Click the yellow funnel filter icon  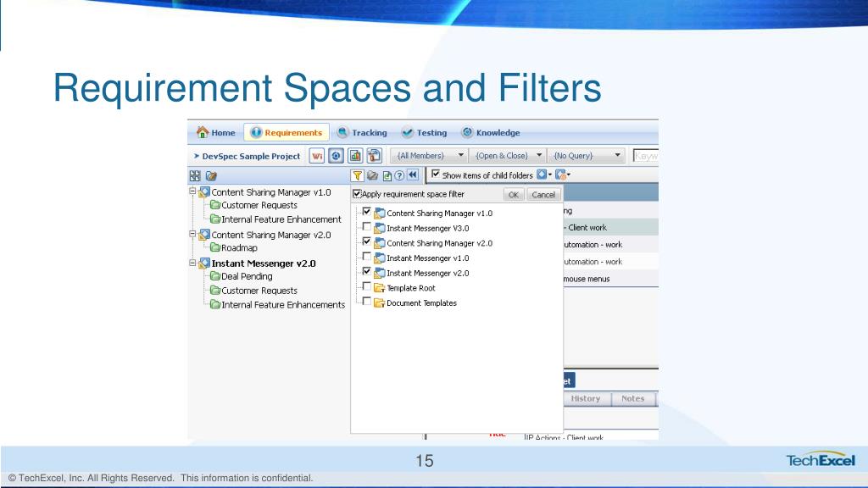coord(358,176)
